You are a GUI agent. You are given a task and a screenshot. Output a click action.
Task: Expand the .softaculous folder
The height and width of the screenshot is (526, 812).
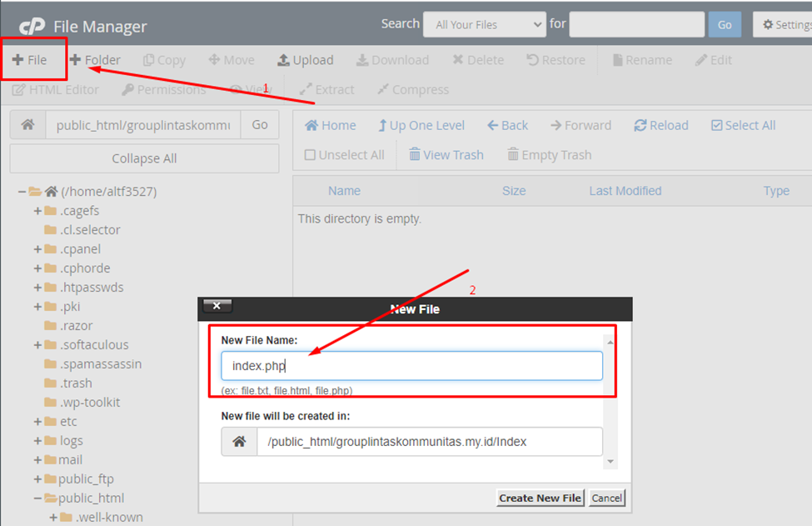click(x=37, y=345)
